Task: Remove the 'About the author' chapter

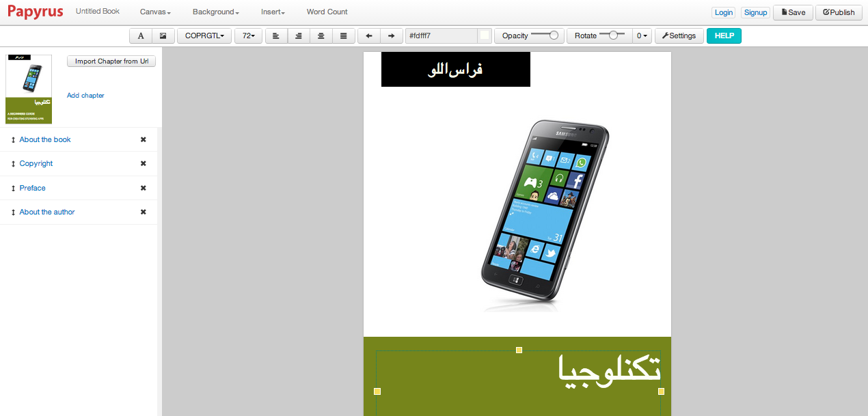Action: click(x=144, y=212)
